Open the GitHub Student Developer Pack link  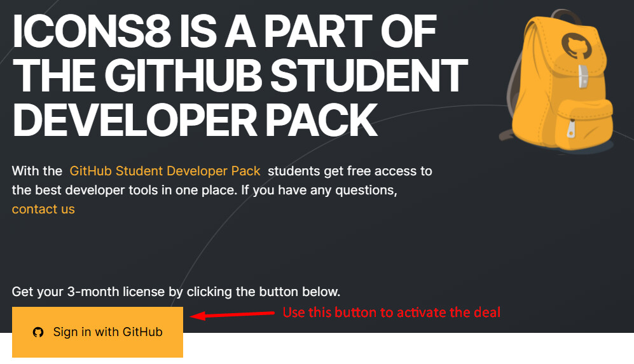pyautogui.click(x=165, y=171)
